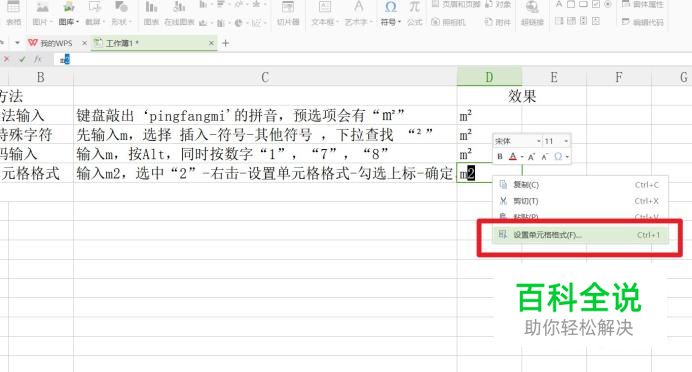This screenshot has height=372, width=692.
Task: Close the 我的WPS tab
Action: coord(84,43)
